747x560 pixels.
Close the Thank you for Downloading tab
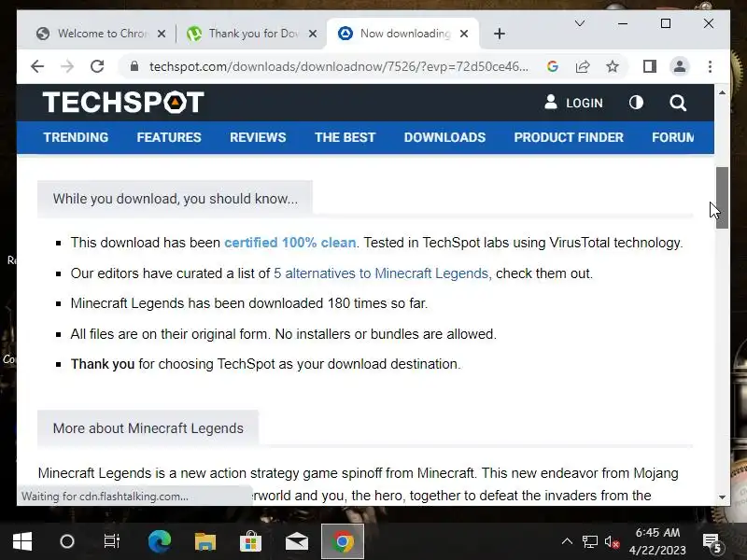click(313, 34)
